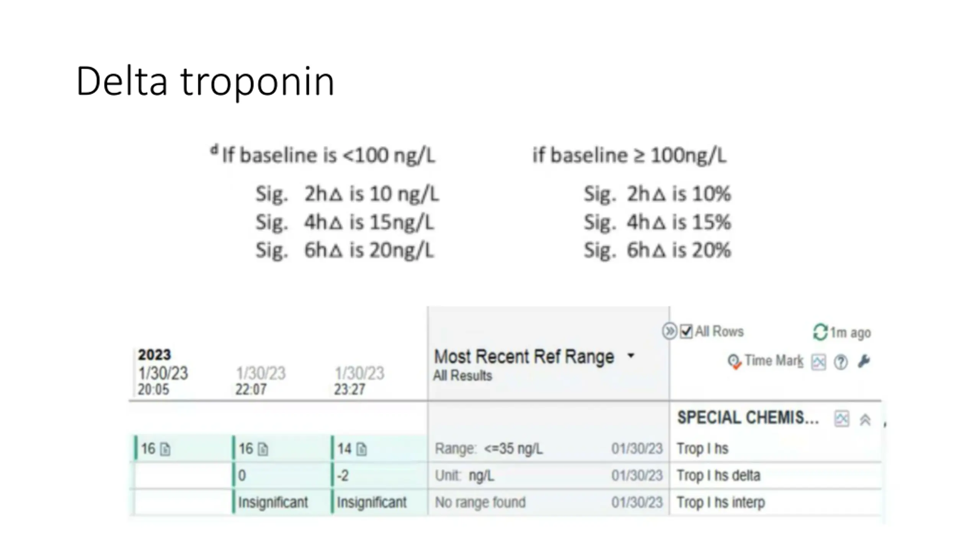
Task: Open comment icon on 20:05 troponin result
Action: pyautogui.click(x=165, y=449)
